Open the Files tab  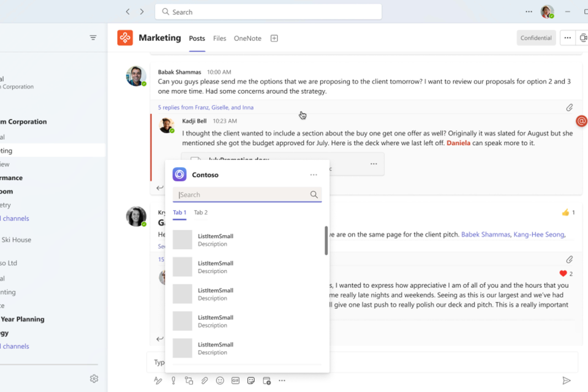219,38
